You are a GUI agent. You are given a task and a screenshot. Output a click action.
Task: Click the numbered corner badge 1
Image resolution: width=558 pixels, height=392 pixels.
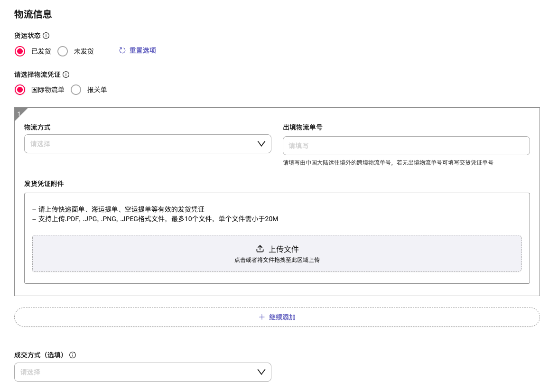(19, 113)
